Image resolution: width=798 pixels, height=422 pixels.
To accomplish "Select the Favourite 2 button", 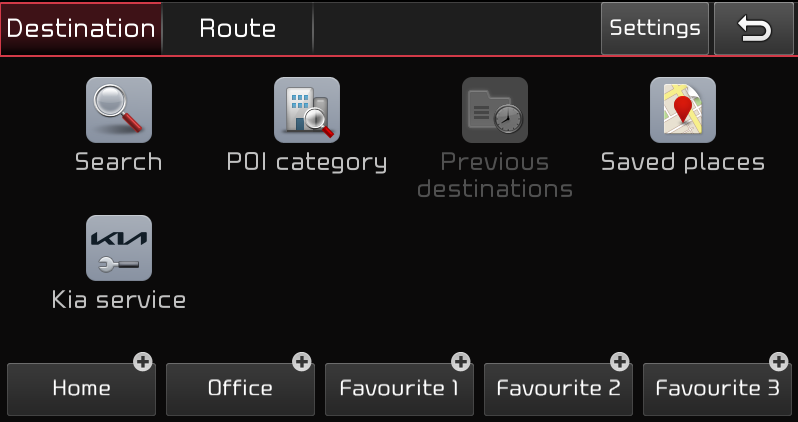I will coord(558,389).
